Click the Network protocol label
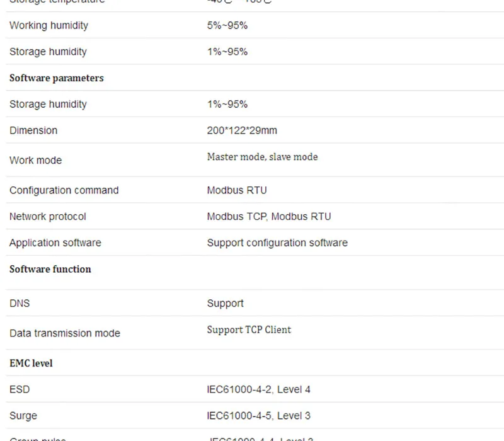The image size is (504, 441). coord(48,217)
